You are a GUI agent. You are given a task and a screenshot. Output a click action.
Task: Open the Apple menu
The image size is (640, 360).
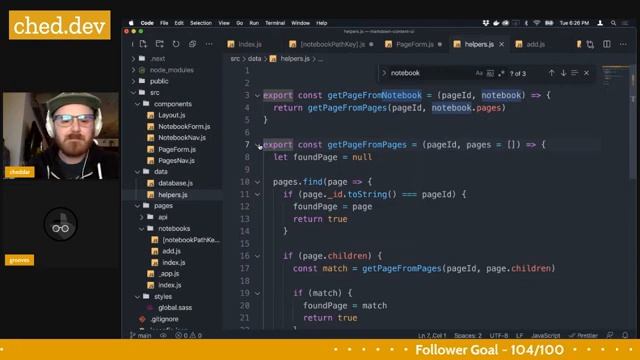(131, 23)
